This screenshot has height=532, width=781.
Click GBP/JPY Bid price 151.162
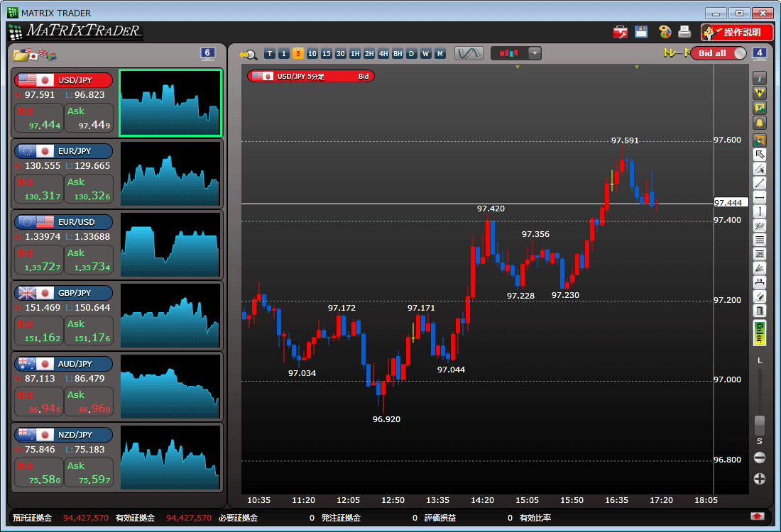pos(39,331)
